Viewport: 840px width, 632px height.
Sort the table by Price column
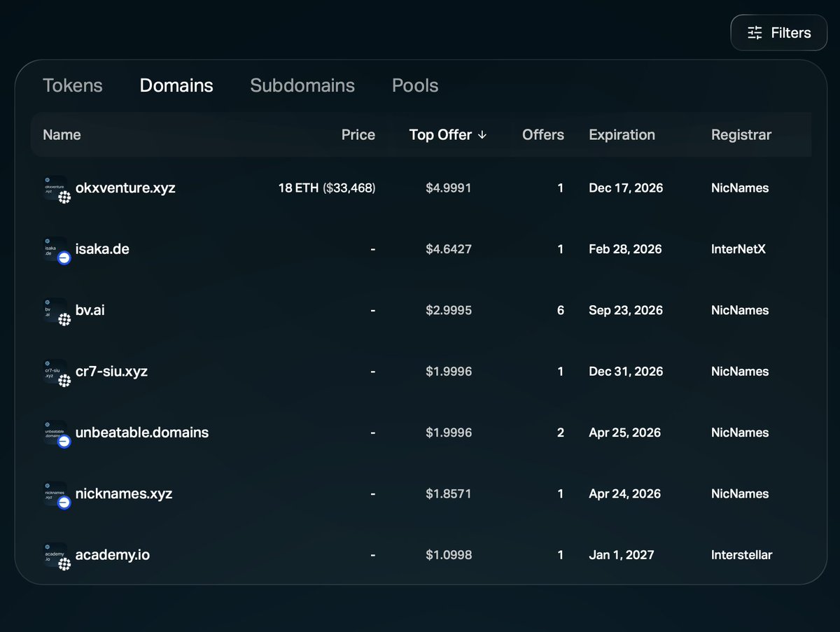click(358, 135)
